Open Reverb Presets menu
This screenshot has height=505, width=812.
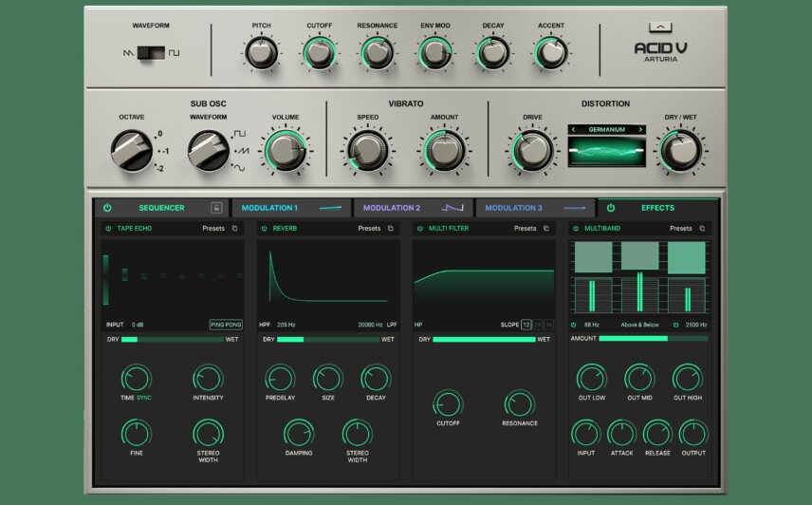point(369,229)
